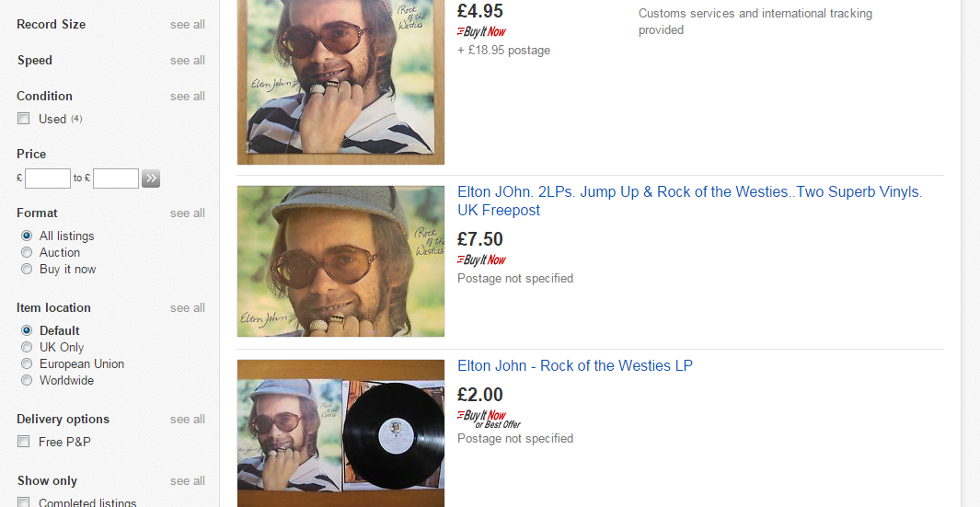Image resolution: width=980 pixels, height=507 pixels.
Task: Tick the Completed listings checkbox
Action: click(24, 503)
